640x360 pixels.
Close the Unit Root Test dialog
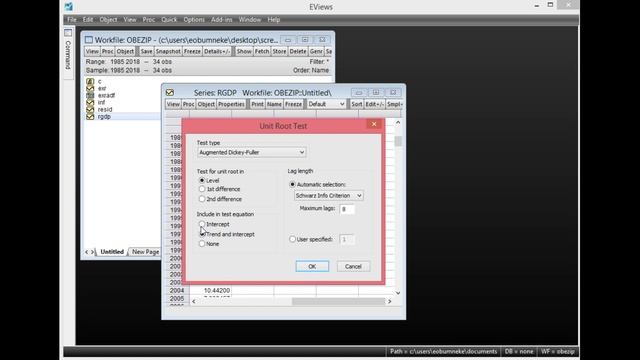(x=373, y=124)
